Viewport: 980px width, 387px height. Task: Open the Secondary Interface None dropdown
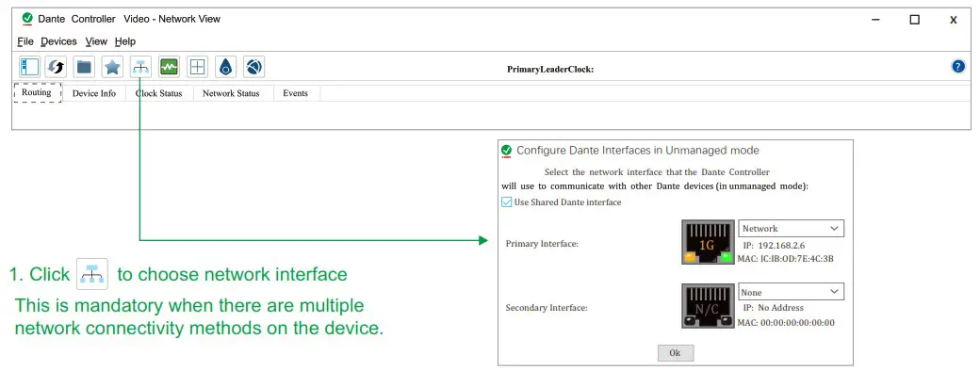[792, 292]
